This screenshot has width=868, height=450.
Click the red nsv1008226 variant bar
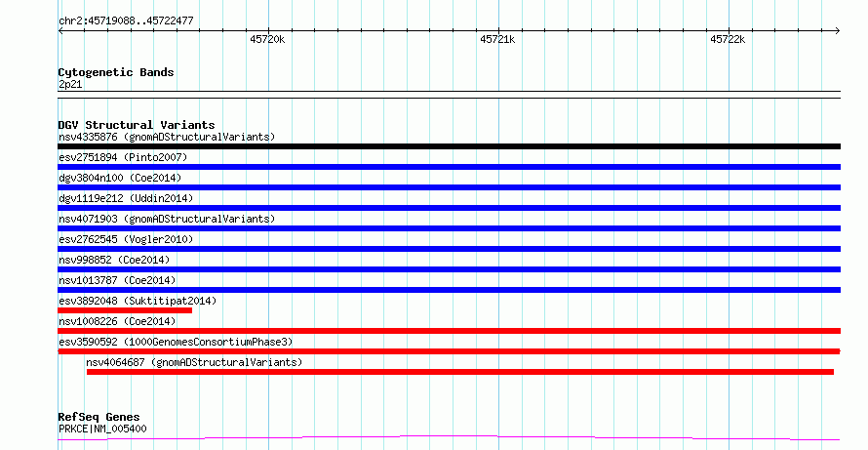[449, 331]
